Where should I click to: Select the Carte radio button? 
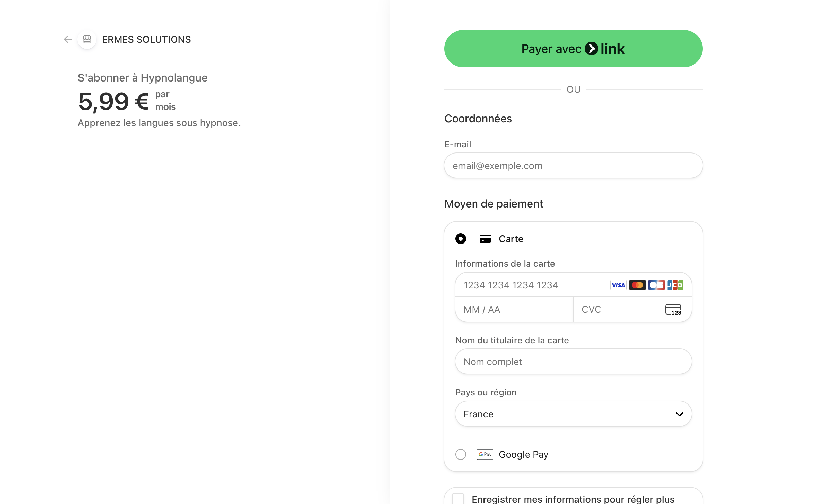(x=461, y=239)
